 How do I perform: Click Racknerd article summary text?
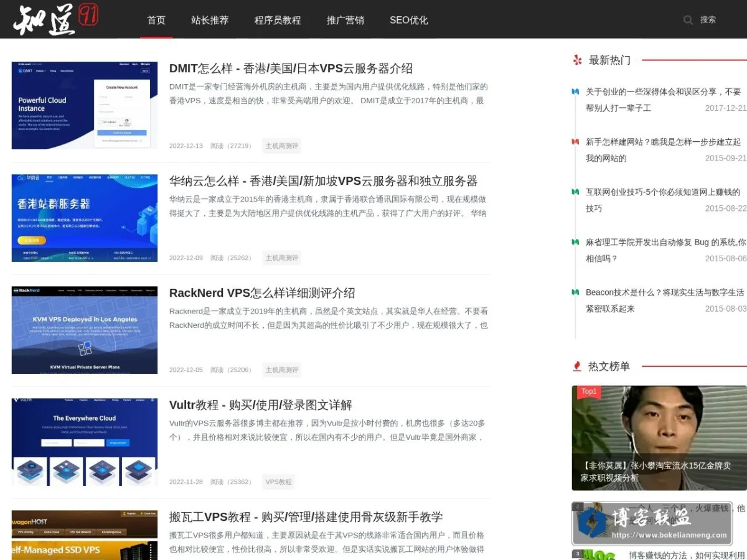coord(329,318)
